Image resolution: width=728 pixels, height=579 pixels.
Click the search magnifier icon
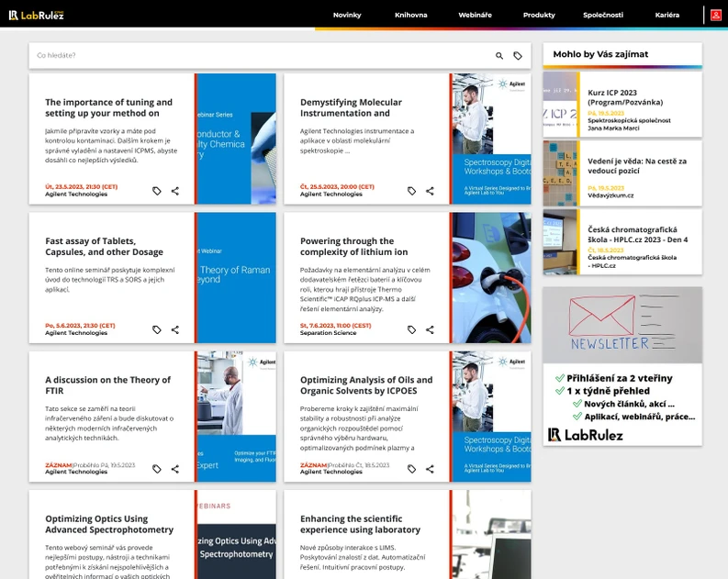tap(499, 56)
